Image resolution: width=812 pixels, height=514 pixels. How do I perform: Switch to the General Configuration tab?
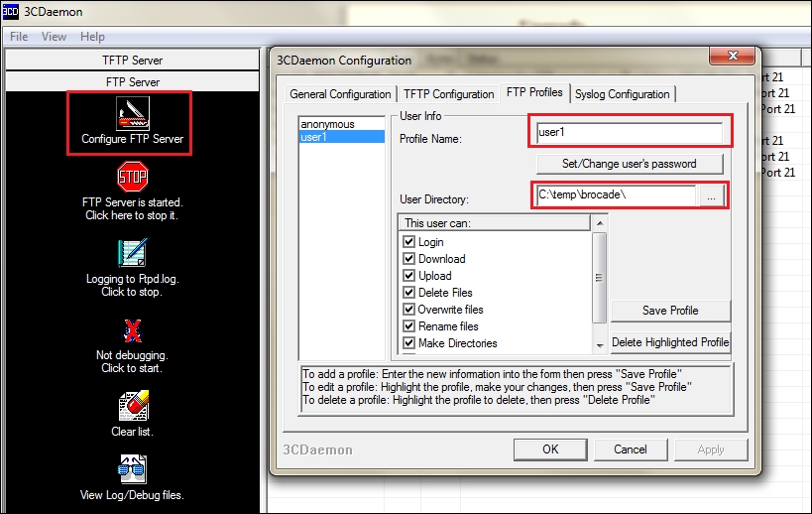pyautogui.click(x=340, y=94)
